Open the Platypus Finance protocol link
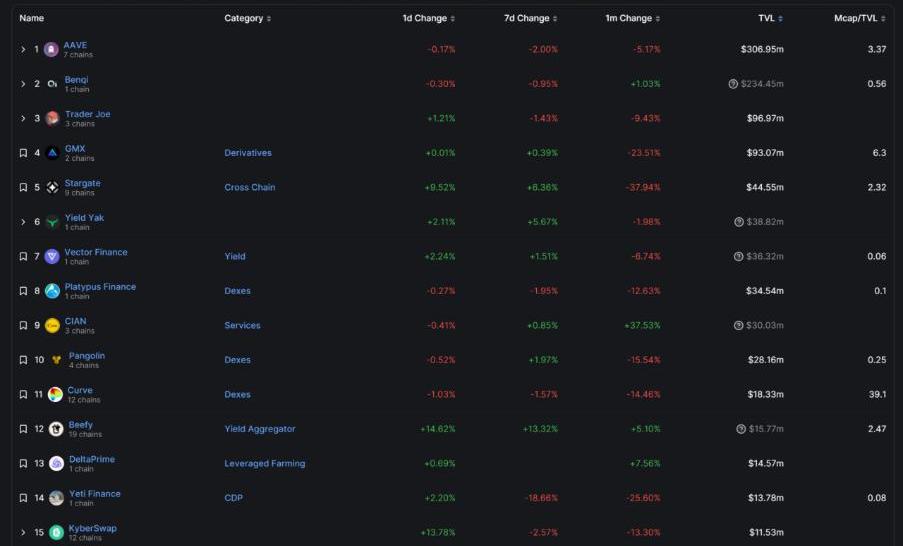 (100, 287)
